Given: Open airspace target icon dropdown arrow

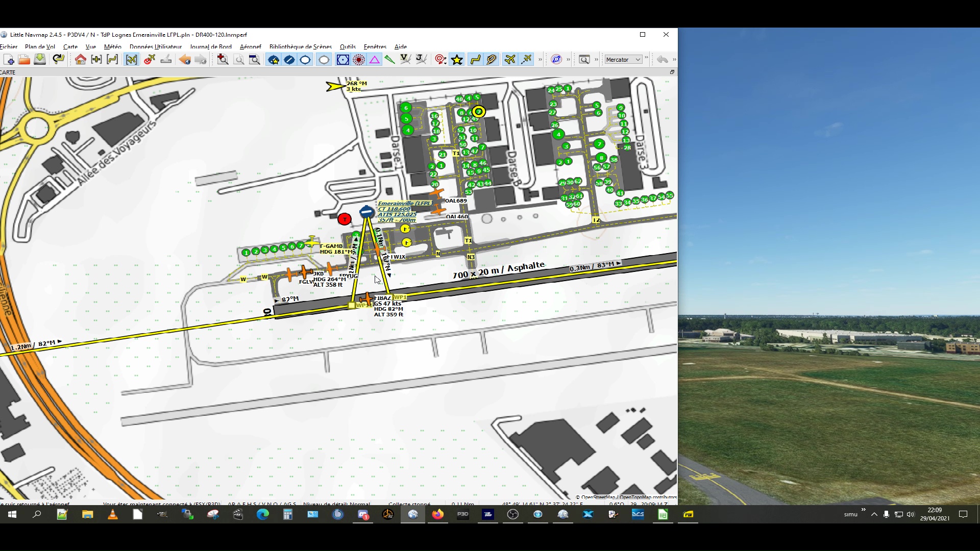Looking at the screenshot, I should click(446, 62).
